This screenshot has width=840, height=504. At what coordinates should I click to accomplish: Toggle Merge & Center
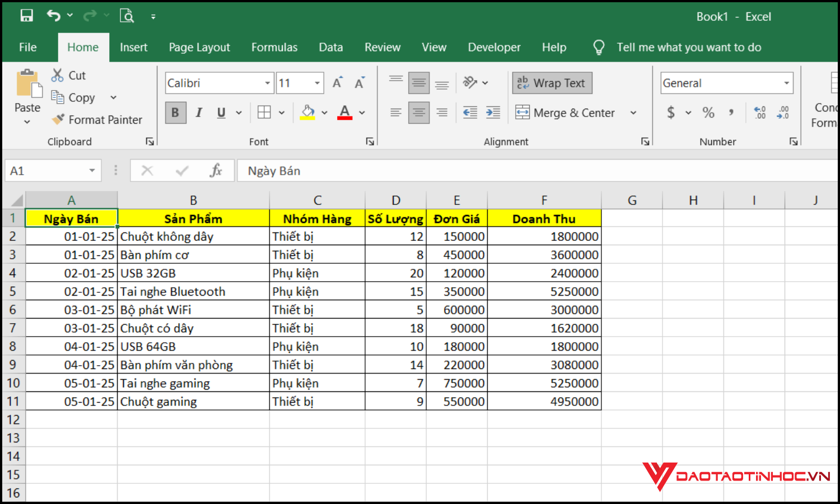[x=565, y=112]
